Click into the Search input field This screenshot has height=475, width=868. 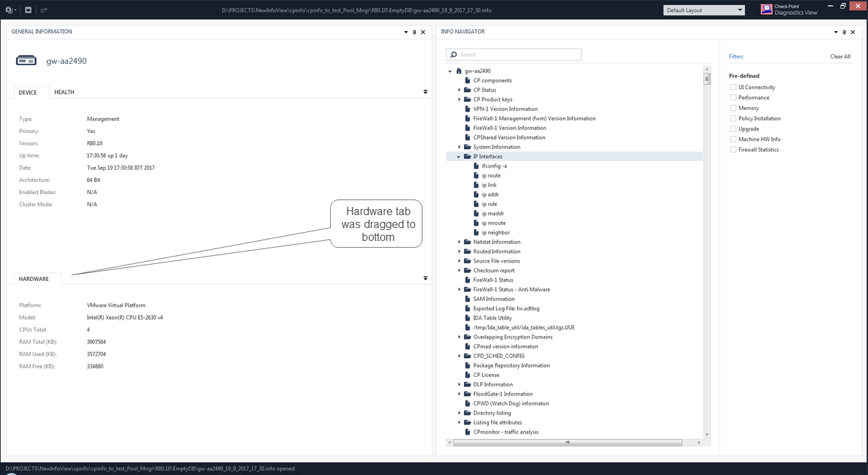coord(513,54)
